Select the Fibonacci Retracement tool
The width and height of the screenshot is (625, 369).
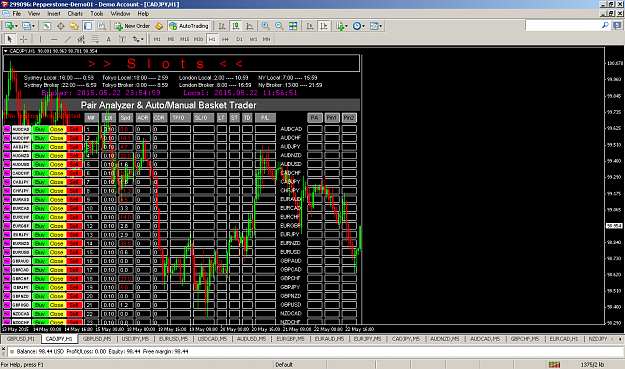click(x=95, y=39)
